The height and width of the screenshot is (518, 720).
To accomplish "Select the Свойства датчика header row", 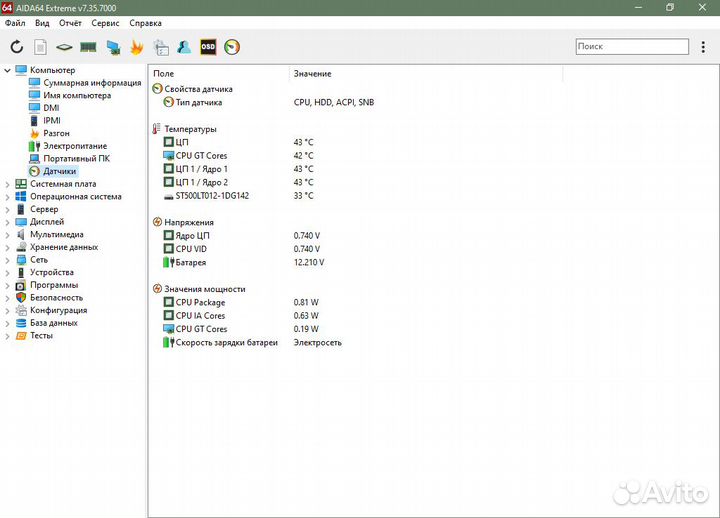I will click(192, 89).
